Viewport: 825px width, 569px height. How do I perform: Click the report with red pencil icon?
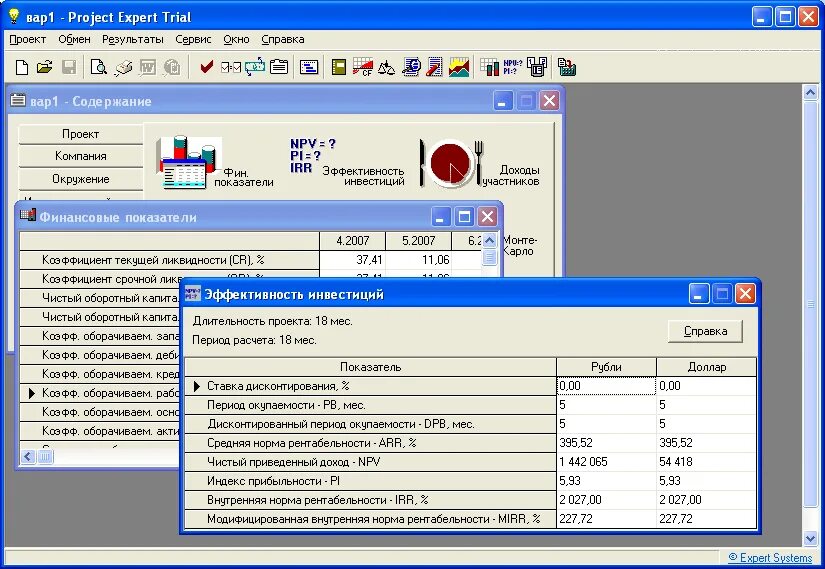(435, 67)
